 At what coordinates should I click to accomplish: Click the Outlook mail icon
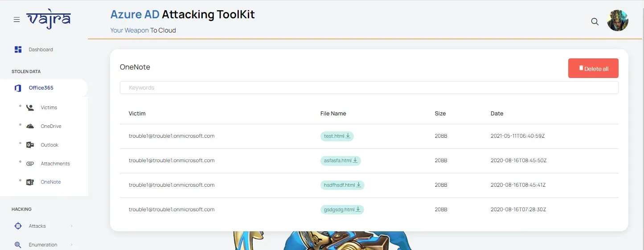point(30,145)
